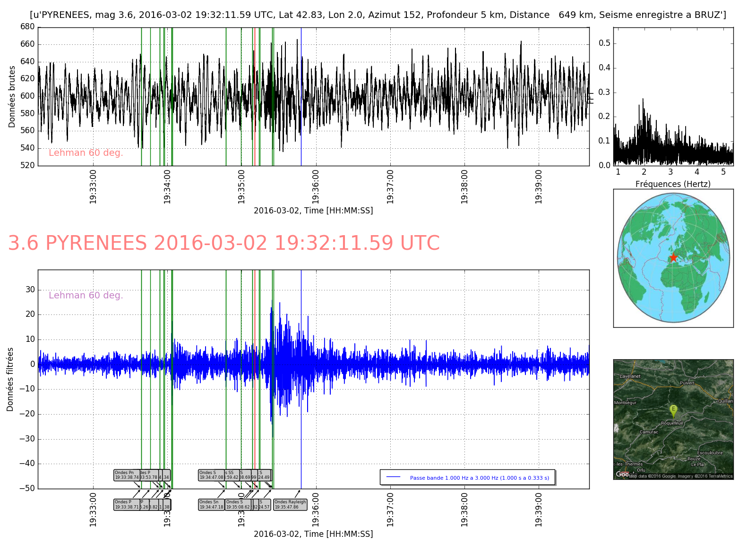The width and height of the screenshot is (756, 543).
Task: Click Lehman 60 deg. text in filtered plot
Action: tap(86, 295)
